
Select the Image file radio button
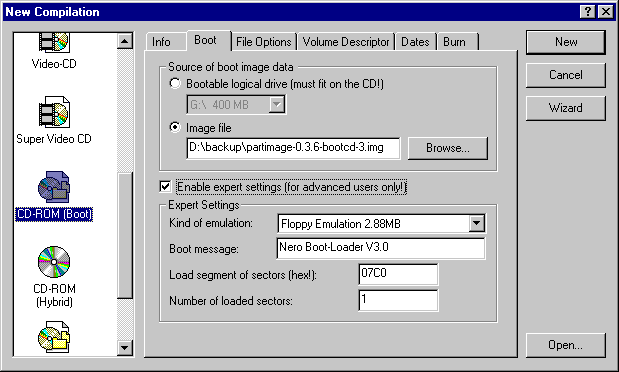tap(175, 128)
